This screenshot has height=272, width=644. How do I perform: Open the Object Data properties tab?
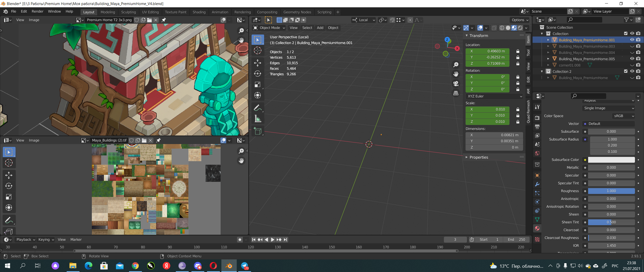click(537, 220)
